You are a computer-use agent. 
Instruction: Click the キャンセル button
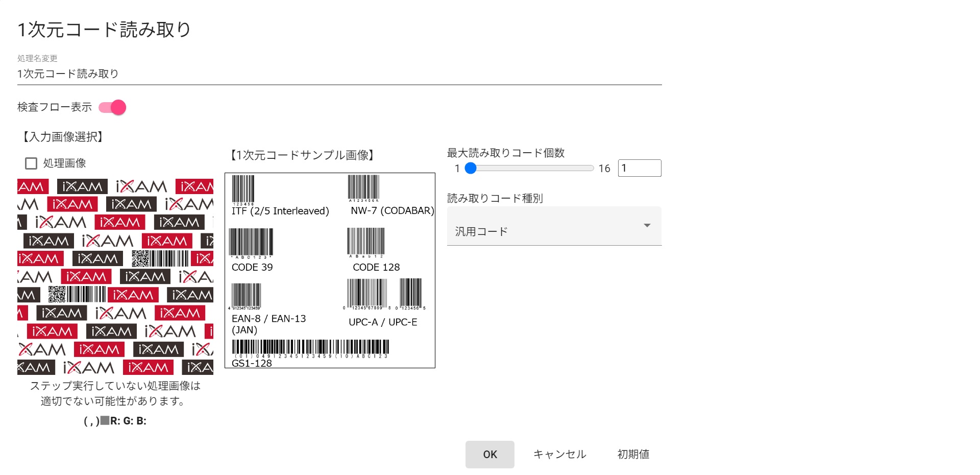pyautogui.click(x=559, y=454)
